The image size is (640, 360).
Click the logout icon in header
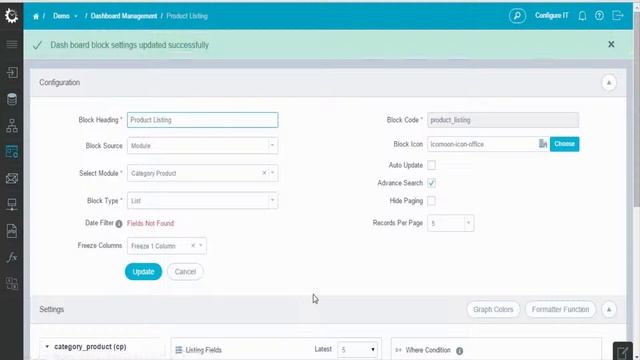(618, 16)
